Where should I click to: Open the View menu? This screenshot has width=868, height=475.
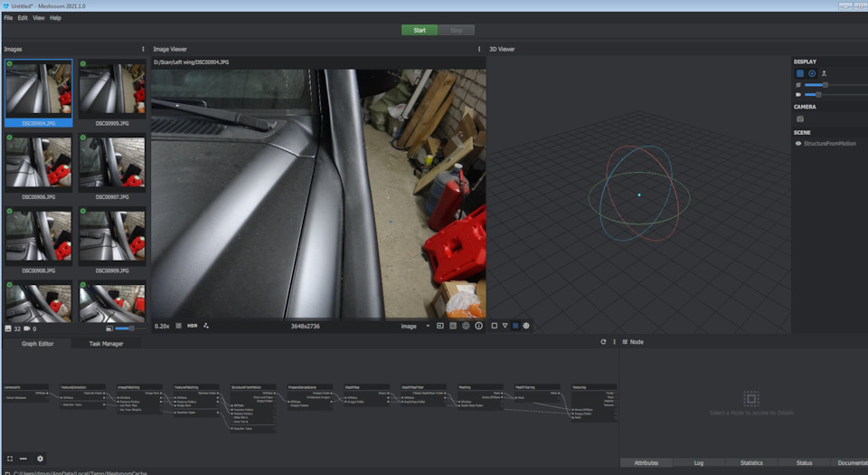click(38, 18)
